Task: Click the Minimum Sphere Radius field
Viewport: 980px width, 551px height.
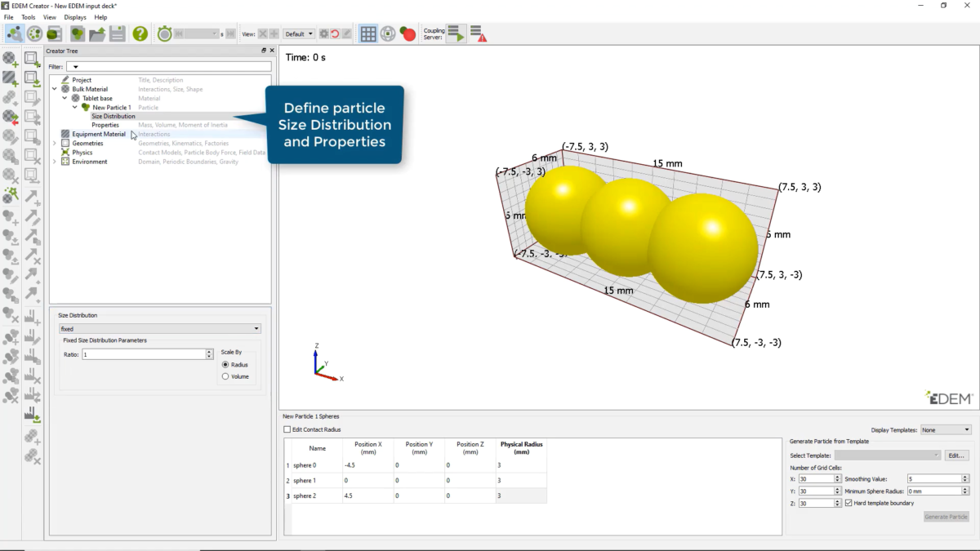Action: click(x=933, y=491)
